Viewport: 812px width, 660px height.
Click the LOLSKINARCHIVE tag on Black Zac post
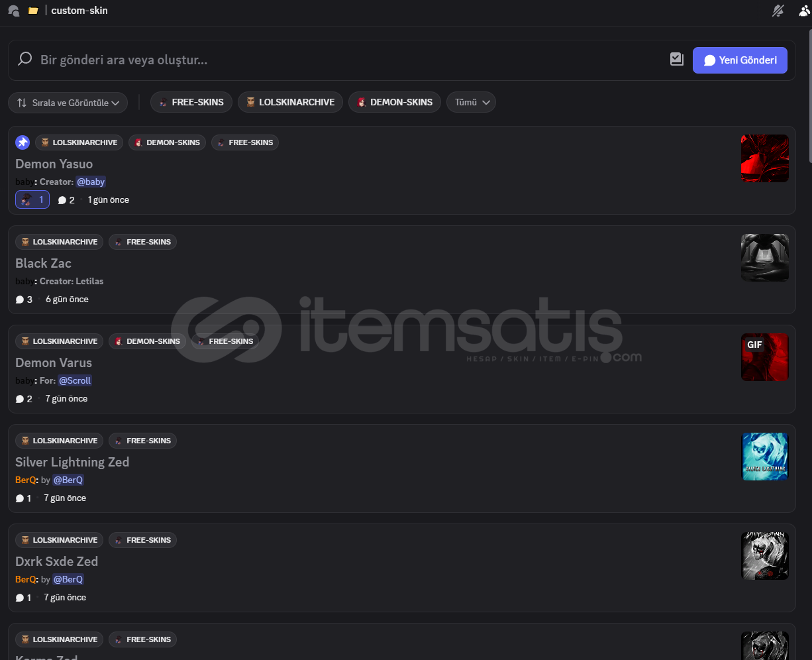[59, 242]
